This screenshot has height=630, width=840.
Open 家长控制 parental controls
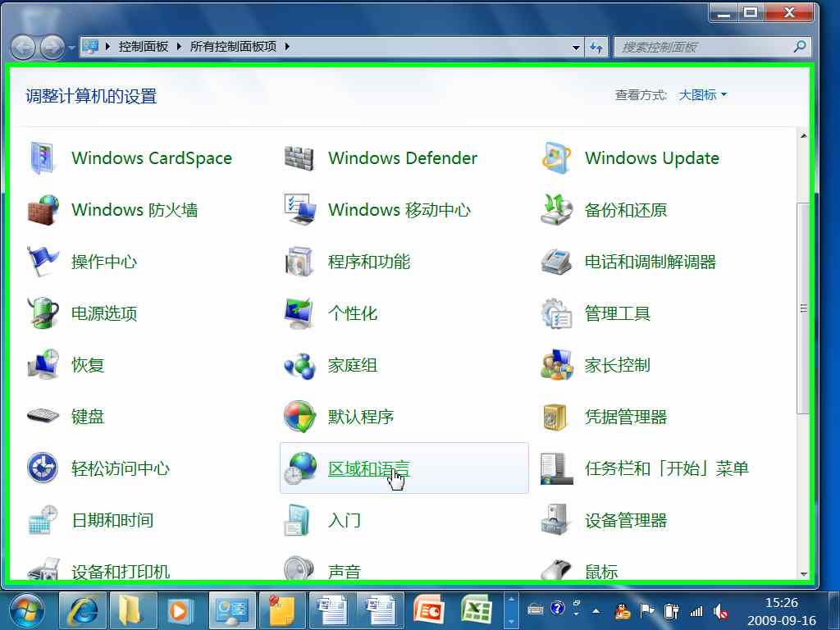pyautogui.click(x=596, y=365)
